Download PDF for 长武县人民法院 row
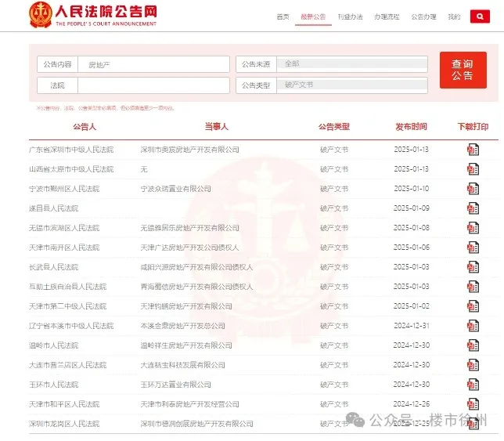The height and width of the screenshot is (441, 504). (473, 267)
